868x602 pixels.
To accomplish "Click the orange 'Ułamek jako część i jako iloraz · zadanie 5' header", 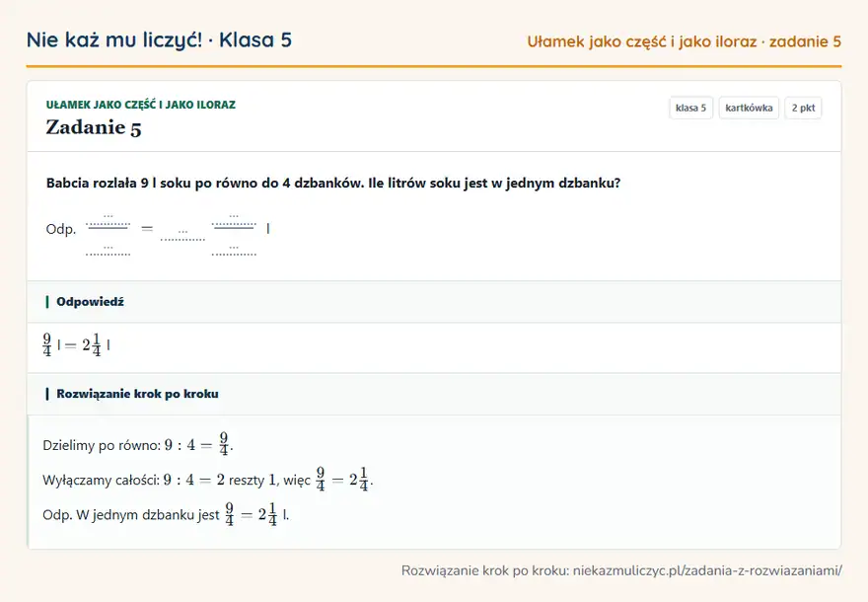I will 684,41.
